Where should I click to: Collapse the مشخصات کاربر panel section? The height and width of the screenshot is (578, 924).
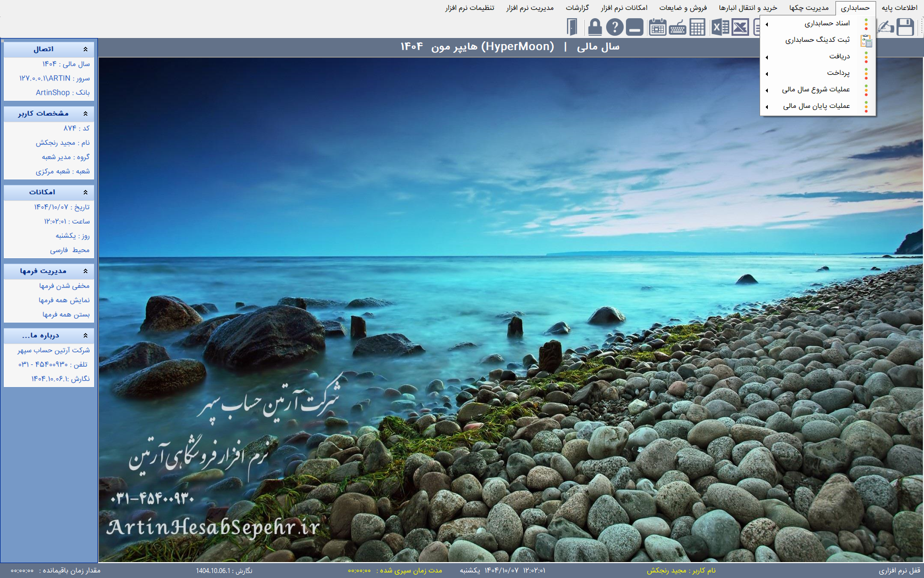(85, 113)
